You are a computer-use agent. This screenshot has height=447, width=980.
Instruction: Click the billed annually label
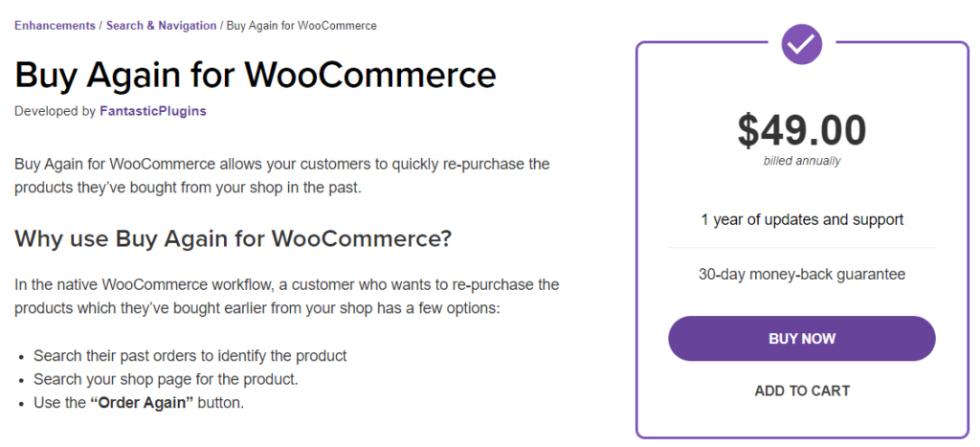(x=802, y=161)
